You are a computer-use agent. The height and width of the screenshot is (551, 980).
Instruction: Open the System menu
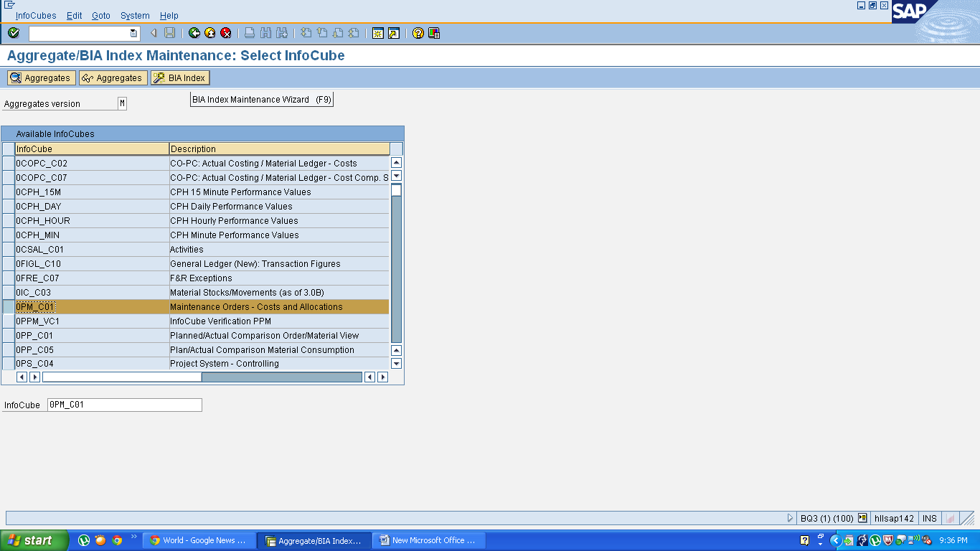click(135, 16)
